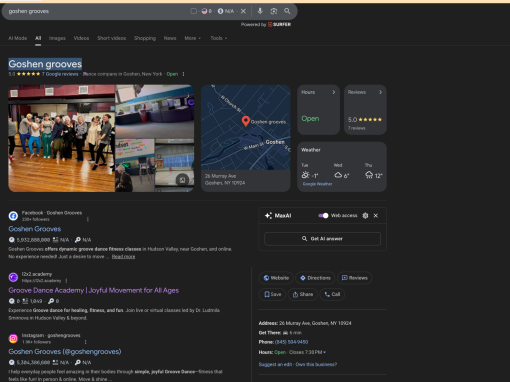
Task: Click the Surfer logo in Powered by
Action: [279, 25]
